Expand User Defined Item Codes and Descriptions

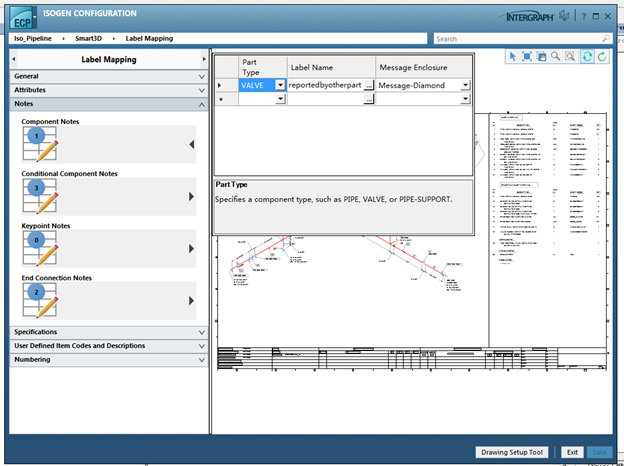[x=109, y=346]
